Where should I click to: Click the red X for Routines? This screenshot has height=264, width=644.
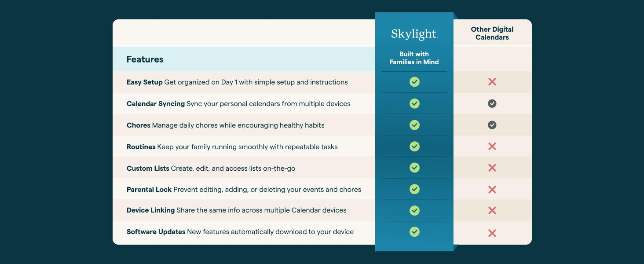click(492, 147)
